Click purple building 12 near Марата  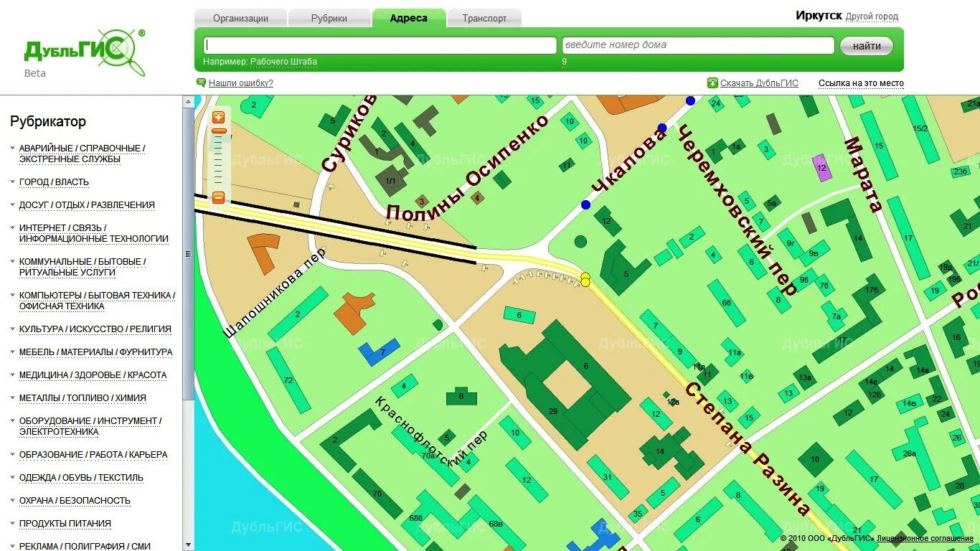822,169
